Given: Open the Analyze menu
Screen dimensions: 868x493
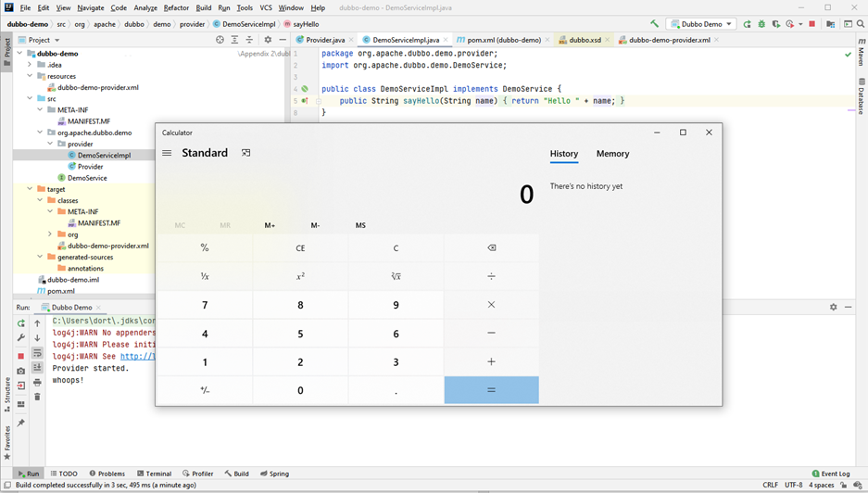Looking at the screenshot, I should [145, 7].
